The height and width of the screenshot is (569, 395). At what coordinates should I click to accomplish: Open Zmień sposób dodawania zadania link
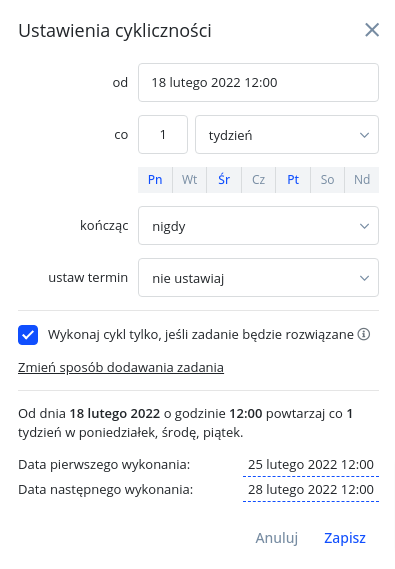pyautogui.click(x=121, y=368)
